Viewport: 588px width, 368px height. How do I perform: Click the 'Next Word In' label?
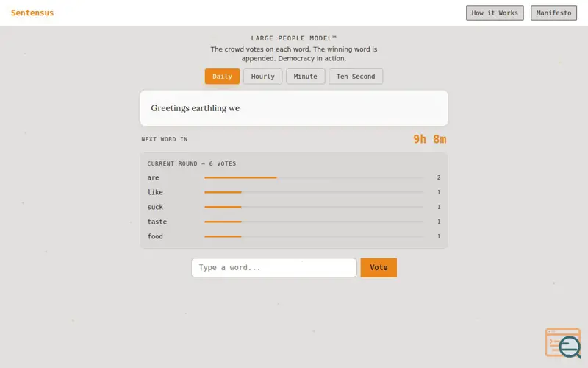pos(164,139)
